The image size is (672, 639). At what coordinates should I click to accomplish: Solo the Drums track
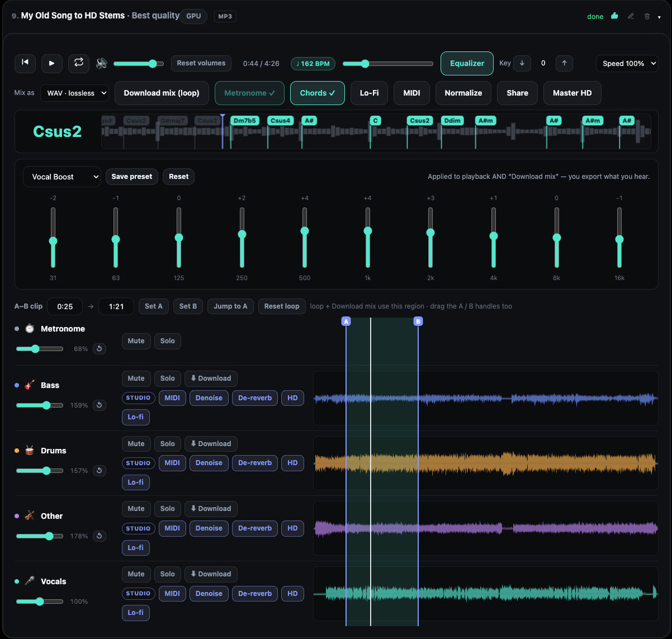[168, 444]
